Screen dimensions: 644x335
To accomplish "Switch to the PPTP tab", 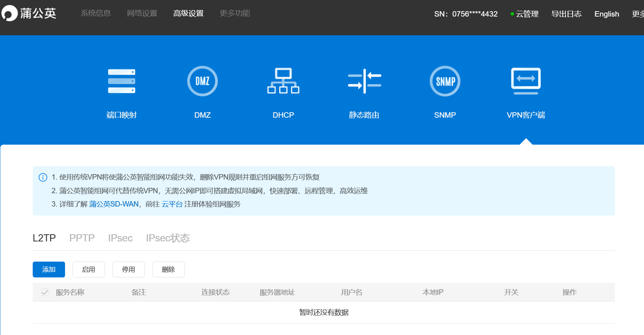I will tap(82, 238).
